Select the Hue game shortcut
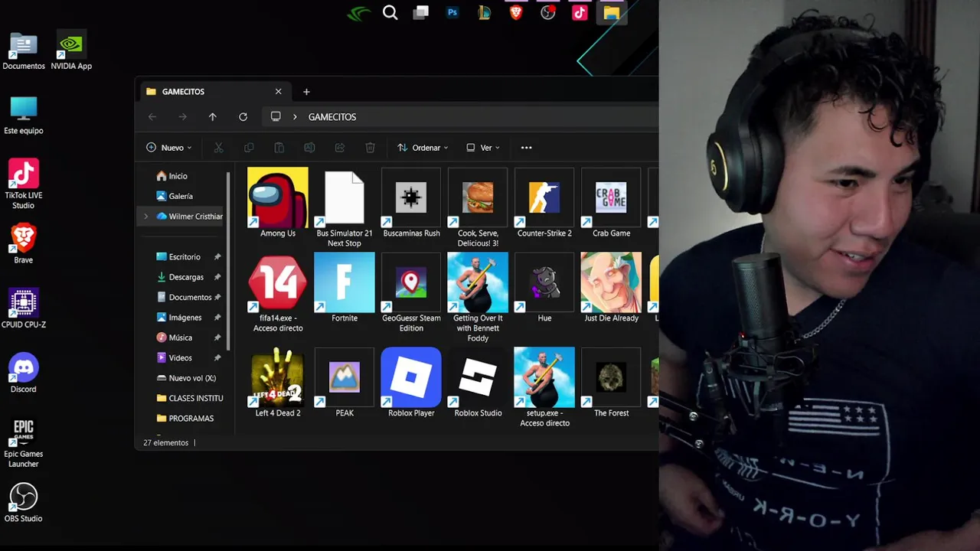 [544, 288]
